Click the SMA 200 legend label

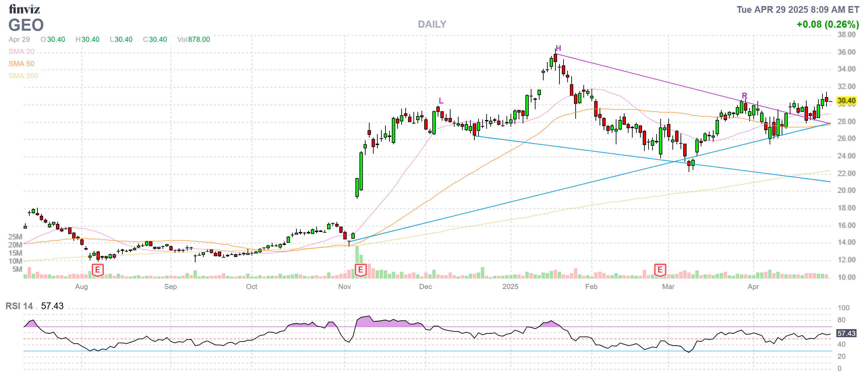[x=23, y=76]
